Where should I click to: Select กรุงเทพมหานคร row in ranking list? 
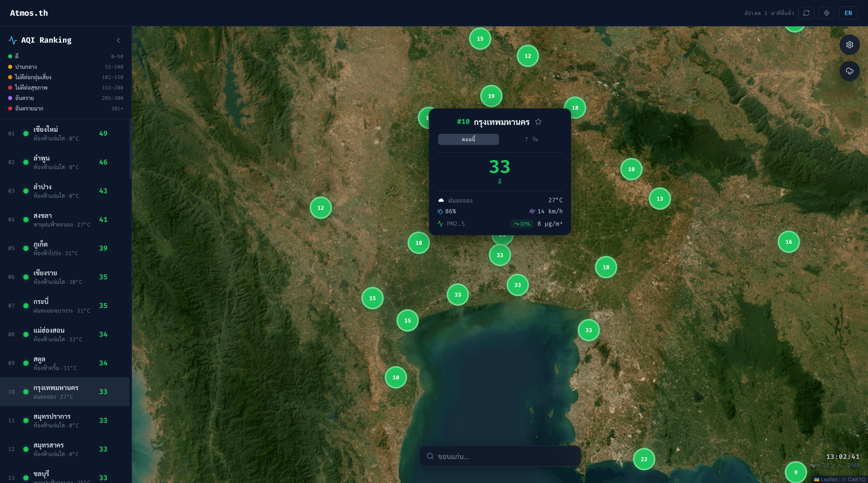pyautogui.click(x=65, y=391)
